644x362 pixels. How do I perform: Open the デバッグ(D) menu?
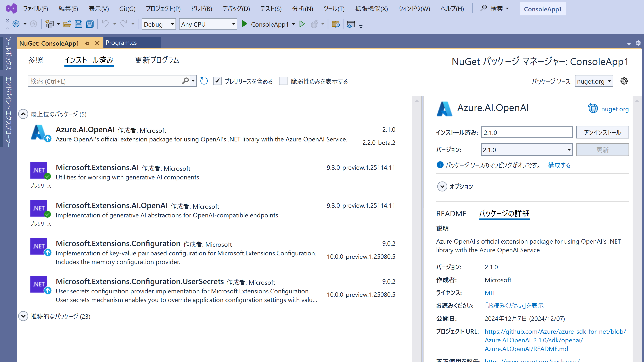click(x=236, y=9)
